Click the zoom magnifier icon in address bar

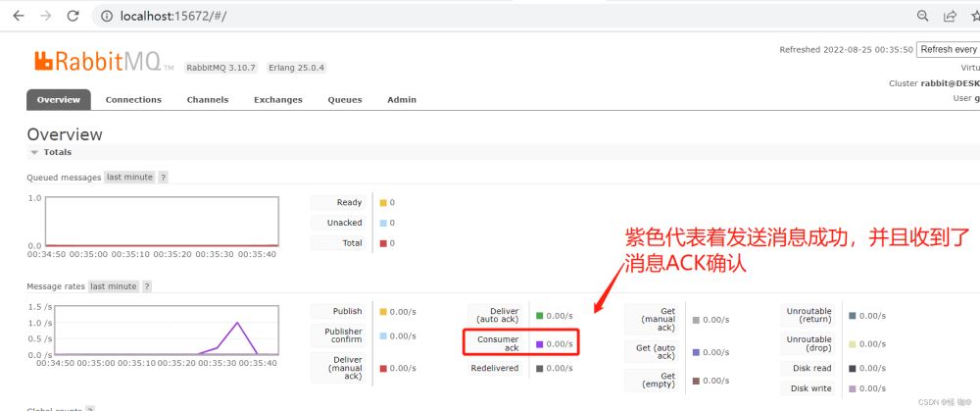[x=922, y=17]
